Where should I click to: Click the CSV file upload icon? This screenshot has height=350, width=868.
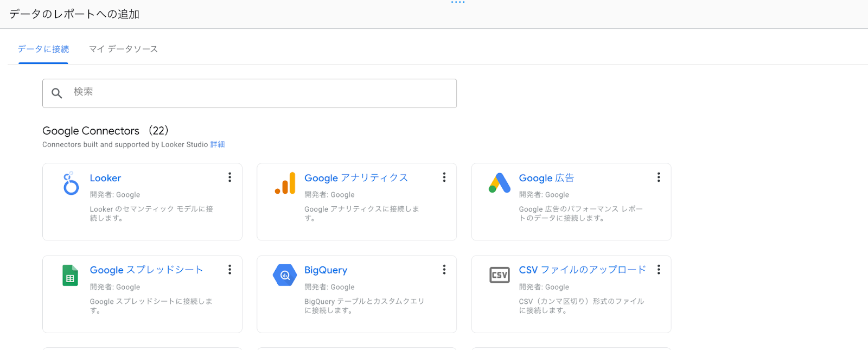[x=500, y=275]
